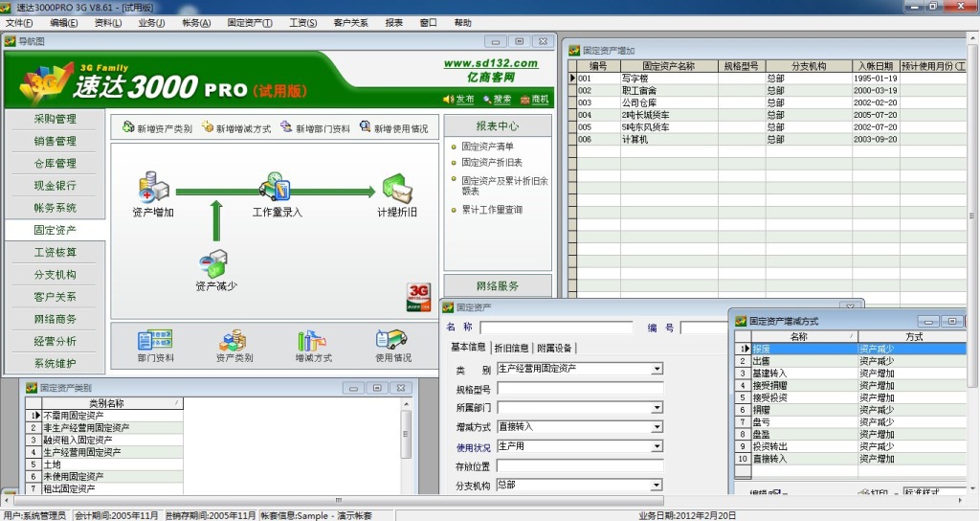Click the 网络服务 panel header
The image size is (980, 521).
point(498,285)
